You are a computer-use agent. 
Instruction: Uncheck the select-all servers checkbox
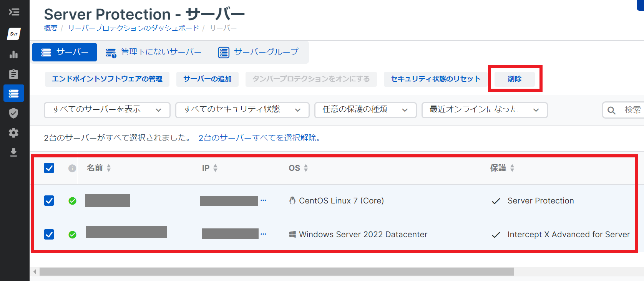click(x=49, y=168)
